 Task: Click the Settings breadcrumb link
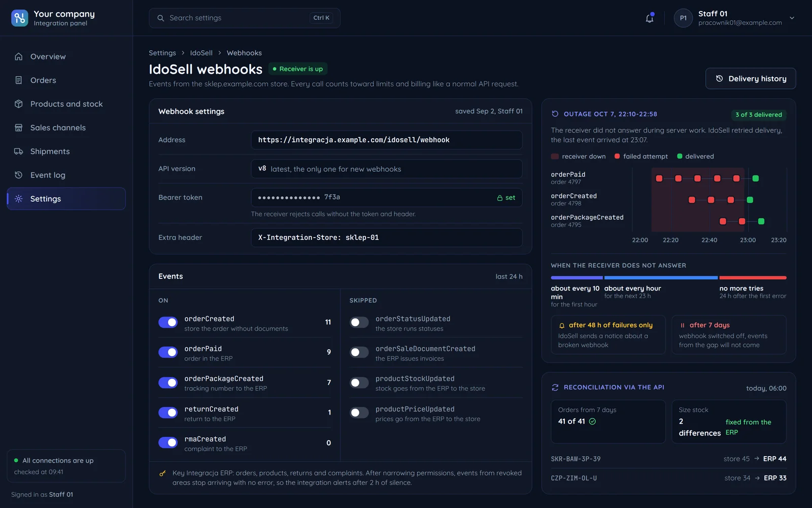tap(162, 53)
